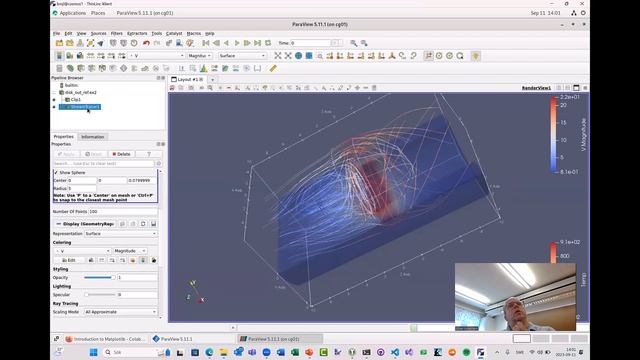
Task: Click the Rescale to data range icon
Action: point(91,56)
